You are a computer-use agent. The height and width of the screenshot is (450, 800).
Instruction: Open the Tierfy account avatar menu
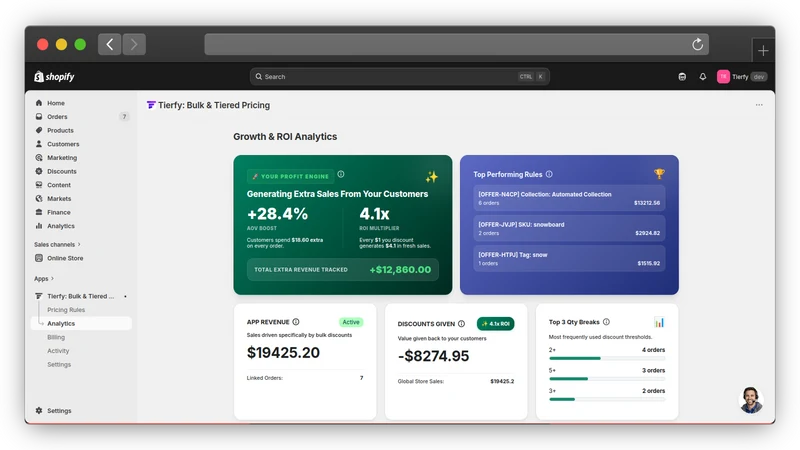[723, 77]
